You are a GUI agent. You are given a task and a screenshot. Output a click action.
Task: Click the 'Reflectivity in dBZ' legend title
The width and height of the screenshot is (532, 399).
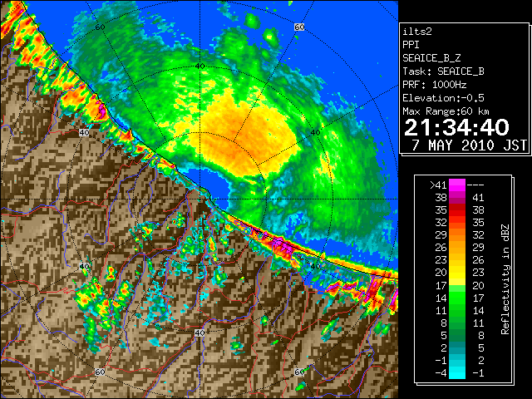tap(505, 279)
